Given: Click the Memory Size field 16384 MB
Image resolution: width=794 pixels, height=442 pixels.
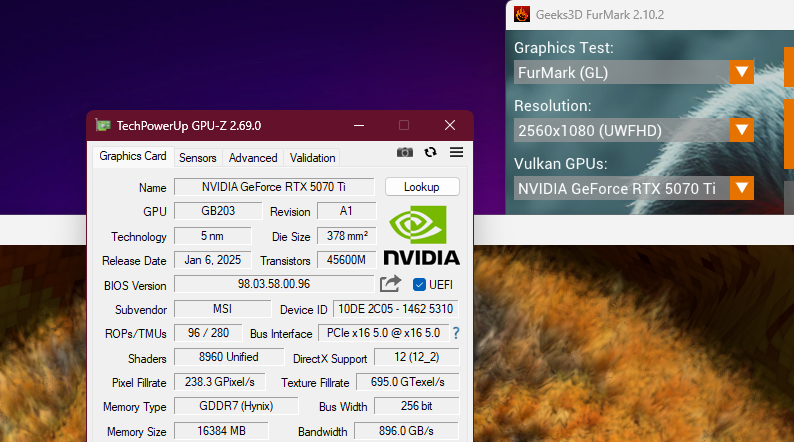Looking at the screenshot, I should (221, 431).
